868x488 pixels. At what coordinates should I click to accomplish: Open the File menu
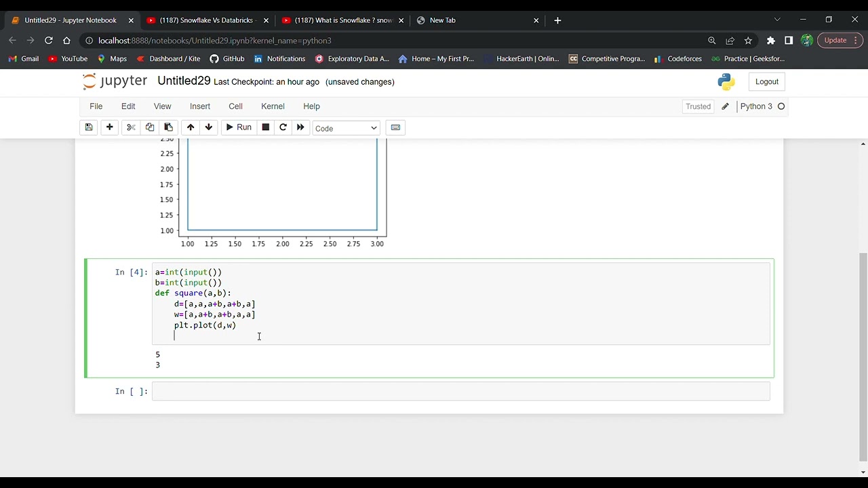click(96, 106)
